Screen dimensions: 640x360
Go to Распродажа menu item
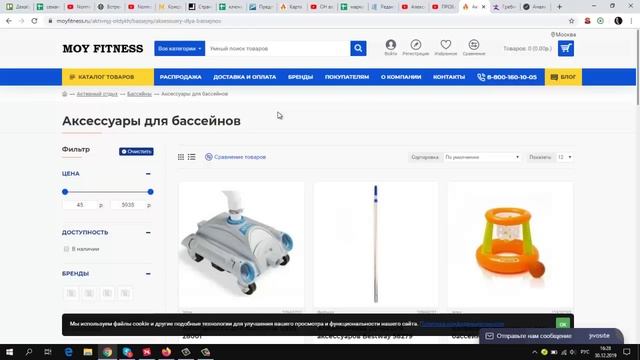tap(180, 77)
